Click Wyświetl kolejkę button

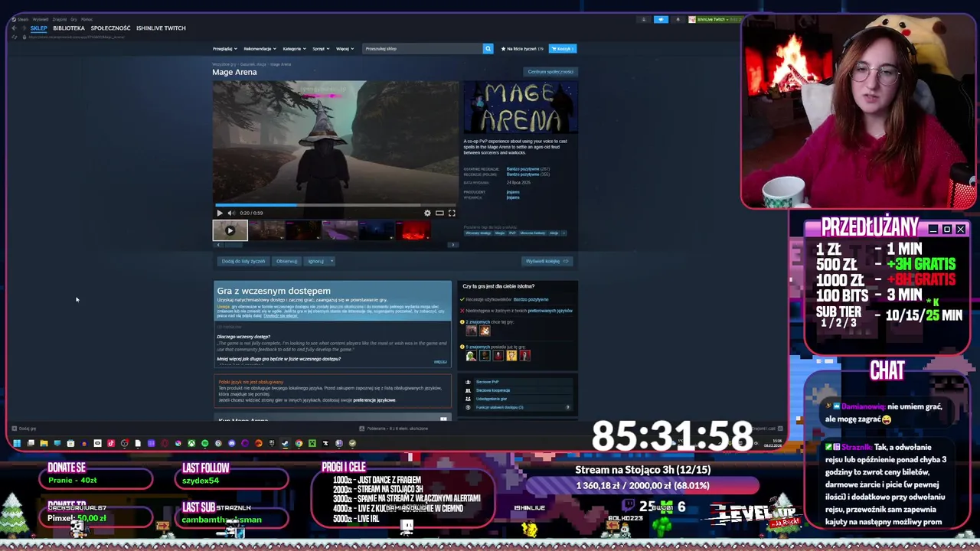[547, 261]
